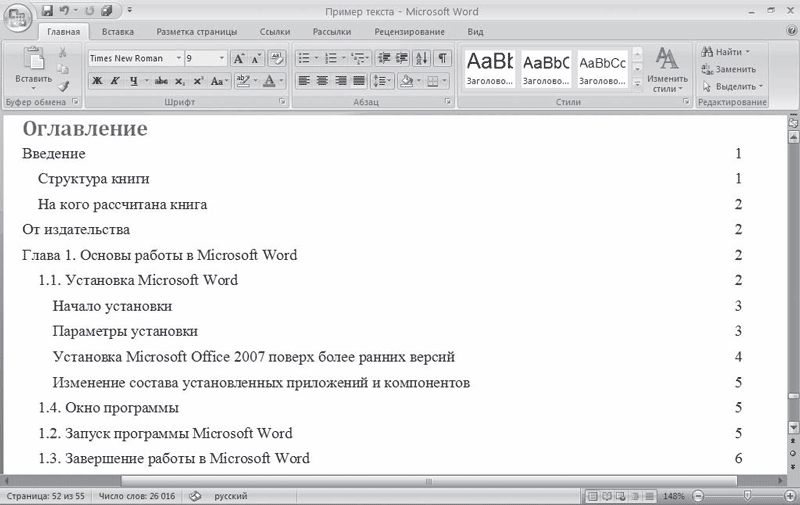Open the Change Case (Aa) menu
800x505 pixels.
click(x=218, y=81)
